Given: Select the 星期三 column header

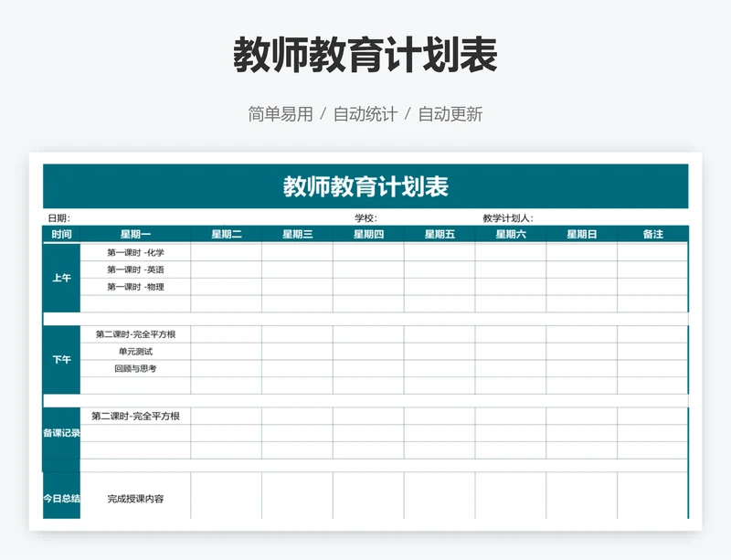Looking at the screenshot, I should coord(298,234).
